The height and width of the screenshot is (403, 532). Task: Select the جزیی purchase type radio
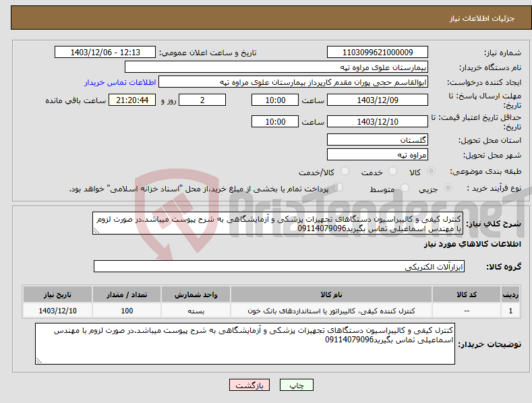(448, 187)
